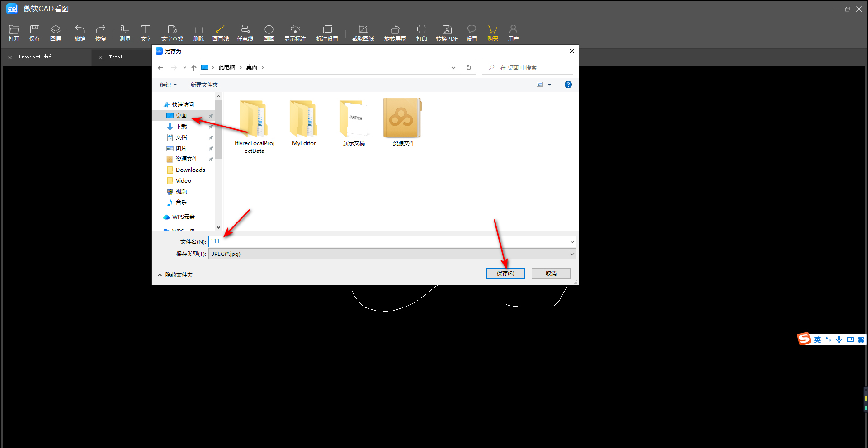
Task: Collapse folders via 隐藏文件夹 toggle
Action: [x=175, y=275]
